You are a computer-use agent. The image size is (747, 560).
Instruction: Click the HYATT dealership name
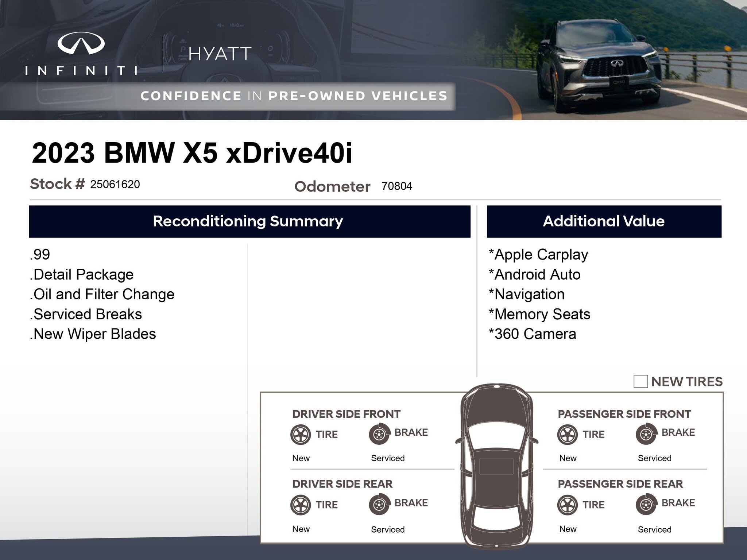coord(220,54)
